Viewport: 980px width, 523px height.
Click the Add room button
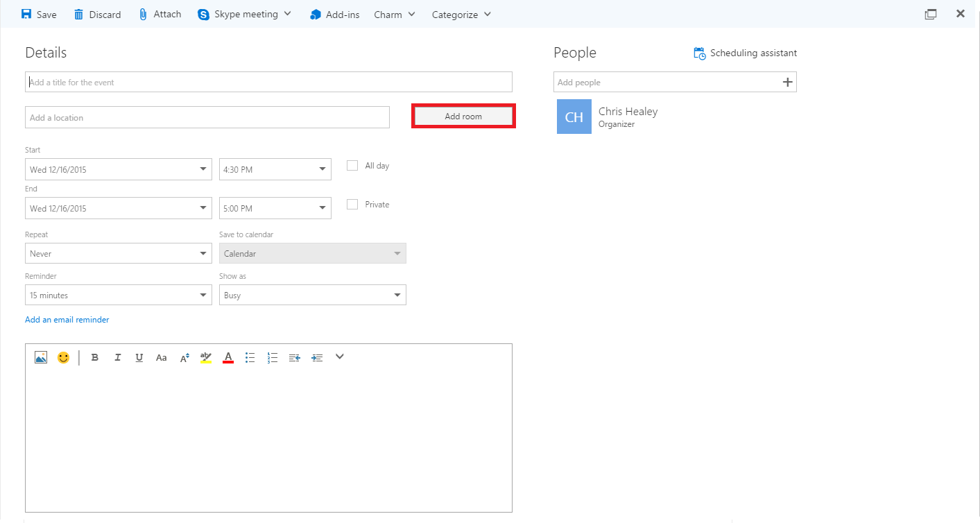tap(463, 117)
